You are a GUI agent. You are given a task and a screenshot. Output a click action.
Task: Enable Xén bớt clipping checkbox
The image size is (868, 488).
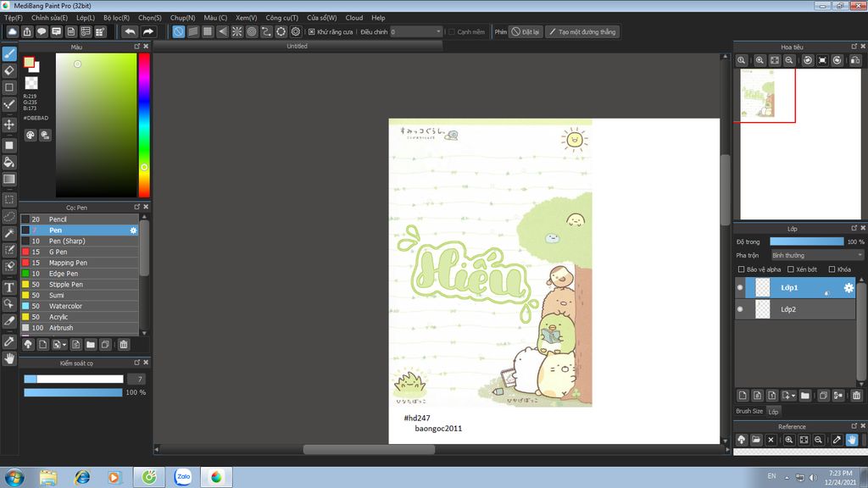point(791,269)
